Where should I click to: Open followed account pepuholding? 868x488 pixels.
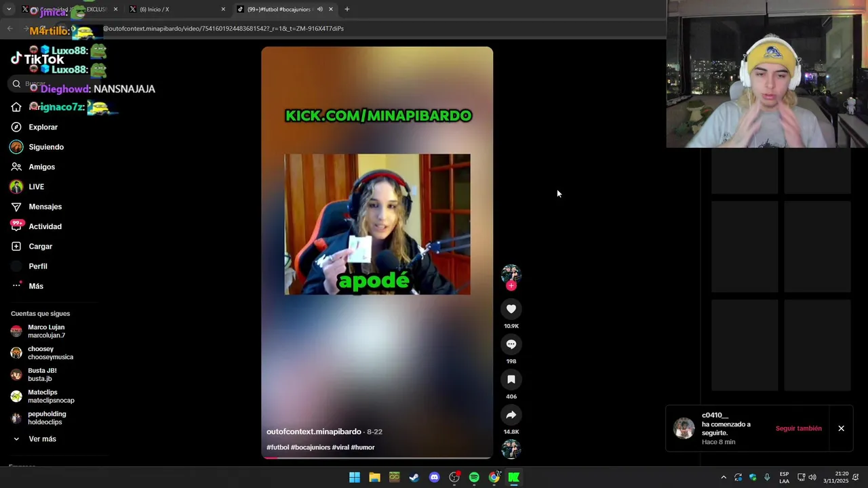[38, 418]
